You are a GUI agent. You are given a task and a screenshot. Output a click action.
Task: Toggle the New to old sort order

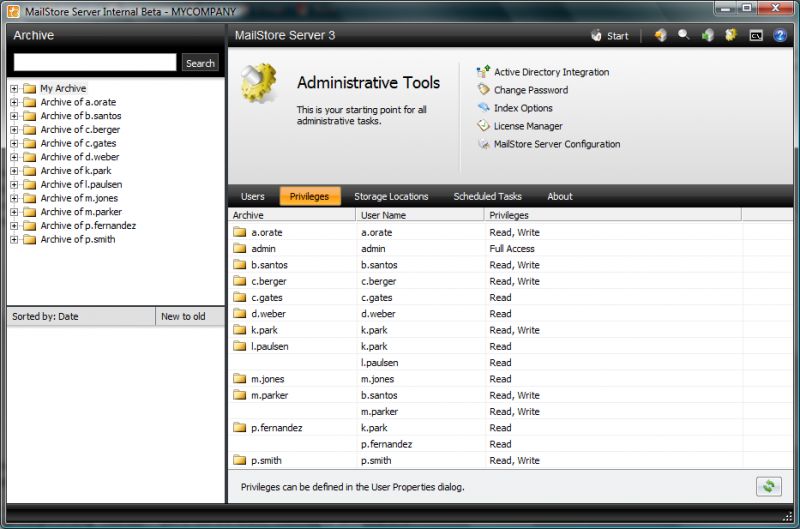click(190, 316)
